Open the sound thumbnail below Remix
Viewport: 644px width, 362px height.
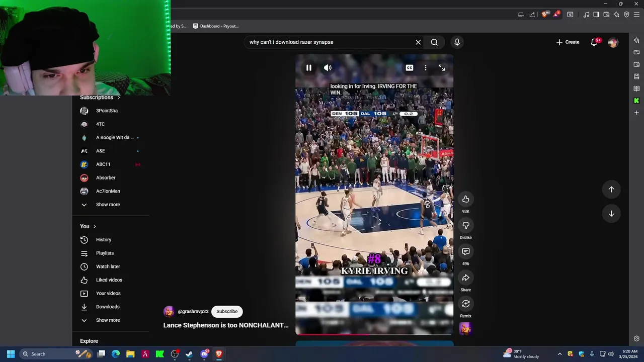(x=465, y=329)
